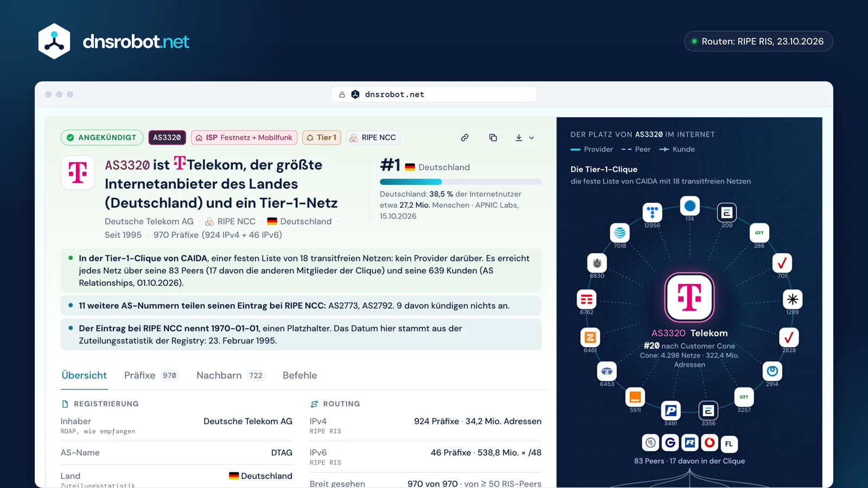The width and height of the screenshot is (868, 488).
Task: Switch to the Übersicht tab
Action: tap(84, 375)
